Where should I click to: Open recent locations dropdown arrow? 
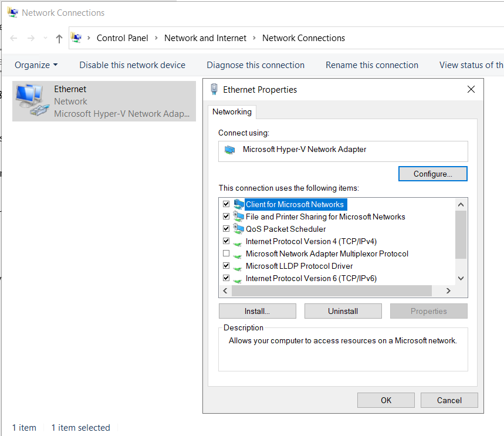pyautogui.click(x=45, y=38)
